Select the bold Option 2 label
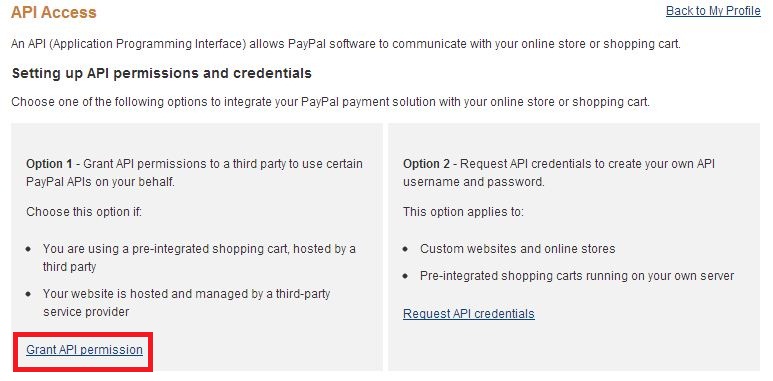Image resolution: width=773 pixels, height=381 pixels. pos(426,164)
